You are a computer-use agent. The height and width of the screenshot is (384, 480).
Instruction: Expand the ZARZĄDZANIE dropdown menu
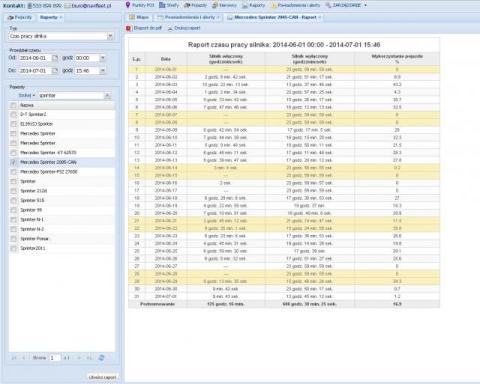tap(346, 5)
